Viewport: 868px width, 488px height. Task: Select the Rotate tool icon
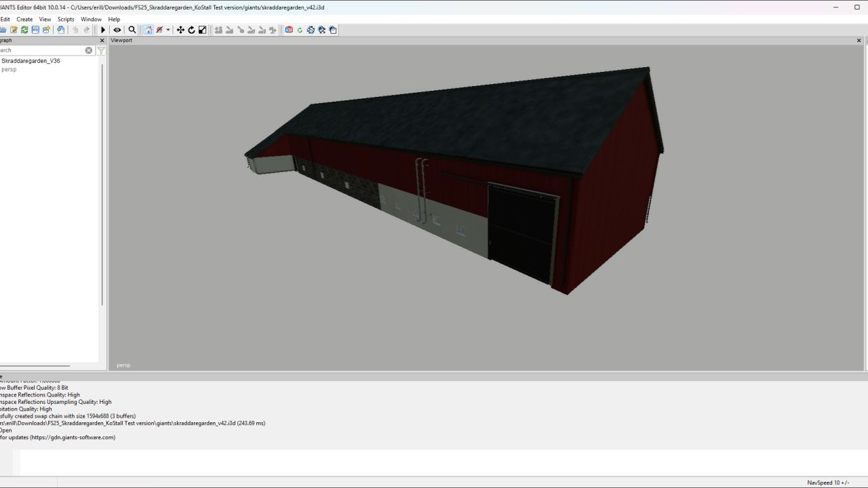(x=191, y=30)
